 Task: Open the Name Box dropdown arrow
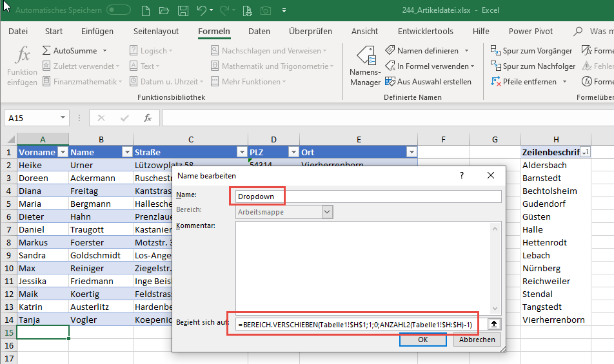click(x=63, y=118)
